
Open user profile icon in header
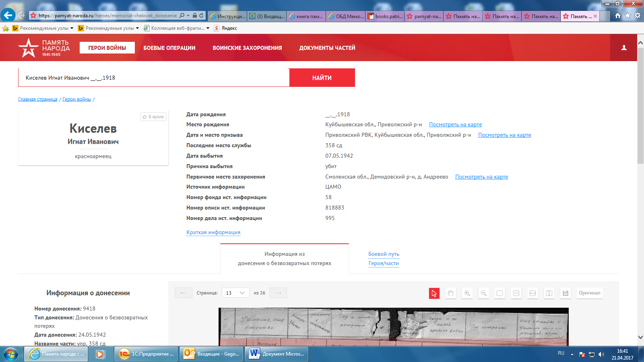pos(624,48)
